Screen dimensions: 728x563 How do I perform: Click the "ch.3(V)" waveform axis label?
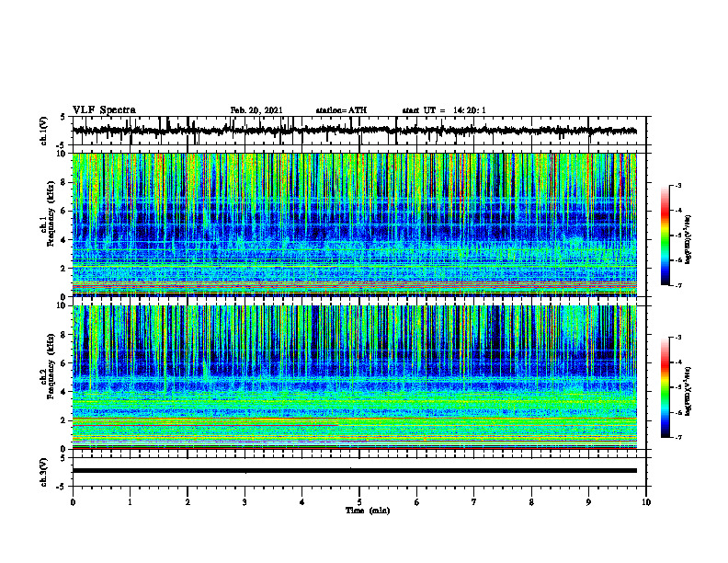tap(44, 472)
